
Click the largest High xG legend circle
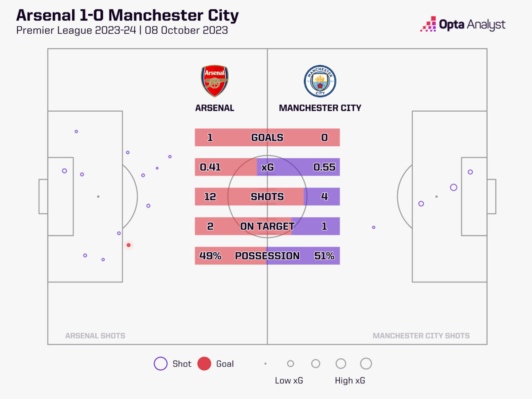click(366, 364)
